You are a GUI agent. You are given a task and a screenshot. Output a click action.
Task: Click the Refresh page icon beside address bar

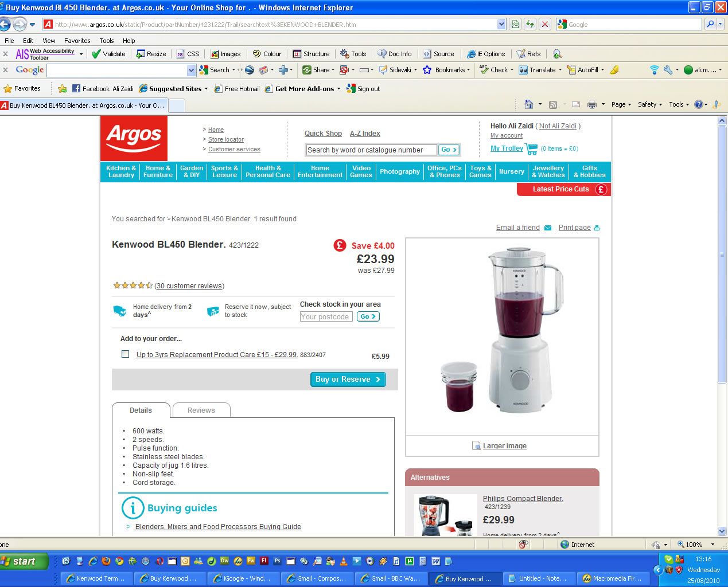530,24
